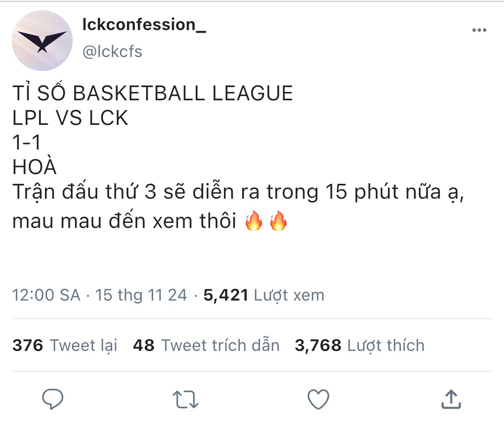This screenshot has width=504, height=427.
Task: Click the TỈ SỐ BASKETBALL LEAGUE line
Action: 153,93
